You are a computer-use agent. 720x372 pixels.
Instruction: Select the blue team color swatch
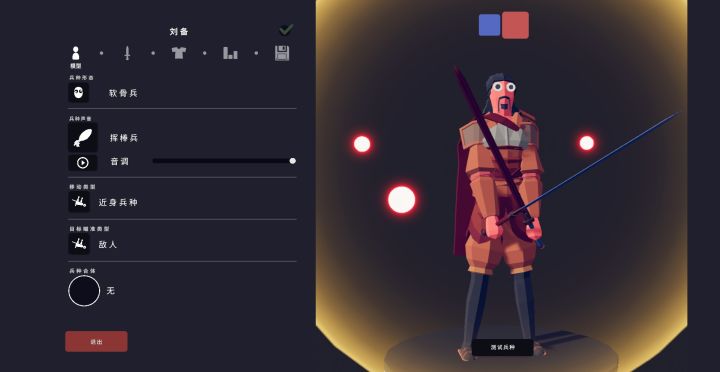coord(489,25)
